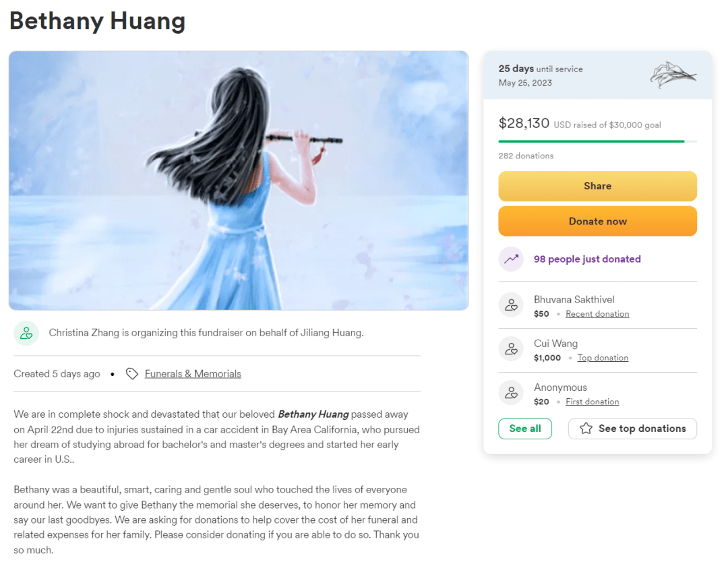
Task: Click the 98 people just donated text
Action: tap(587, 259)
